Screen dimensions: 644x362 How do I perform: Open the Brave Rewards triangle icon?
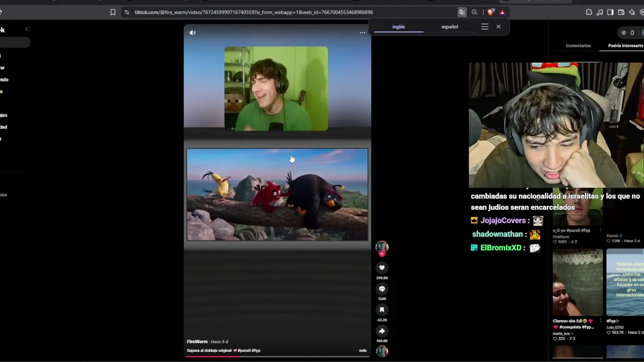point(502,12)
